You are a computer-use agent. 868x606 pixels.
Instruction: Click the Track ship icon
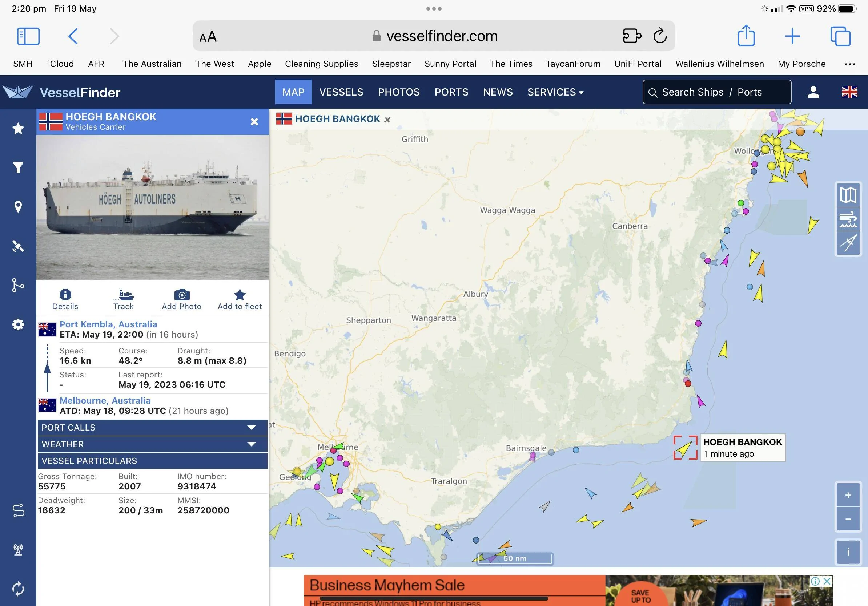[x=124, y=300]
